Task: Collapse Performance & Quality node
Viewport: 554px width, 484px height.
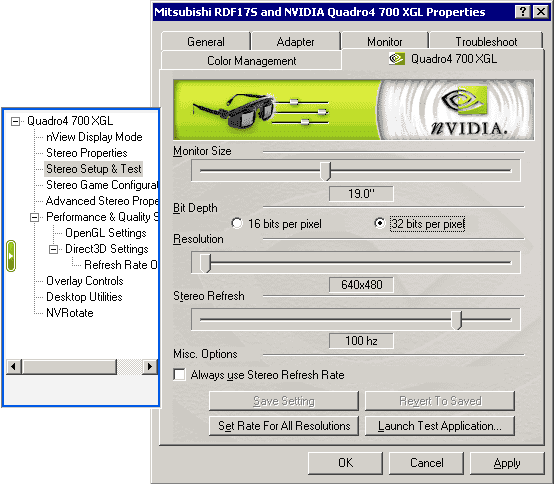Action: point(35,217)
